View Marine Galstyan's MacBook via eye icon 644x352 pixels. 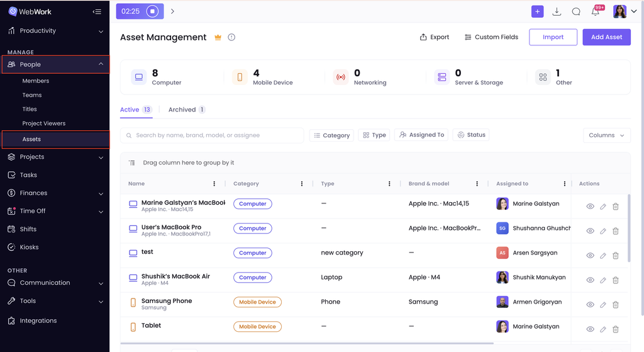point(590,207)
